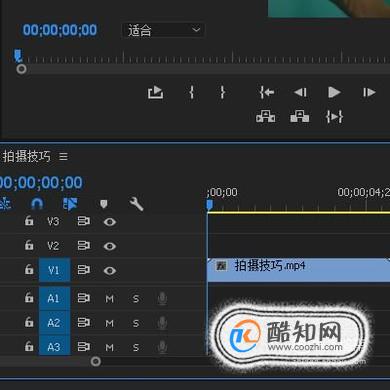Hide track V3 output
Image resolution: width=390 pixels, height=390 pixels.
click(x=110, y=222)
